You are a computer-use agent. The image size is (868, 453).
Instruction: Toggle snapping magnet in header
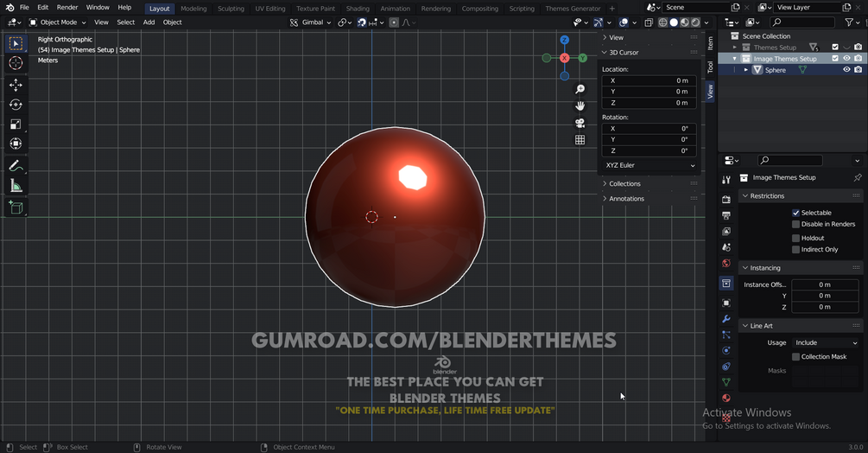[362, 22]
